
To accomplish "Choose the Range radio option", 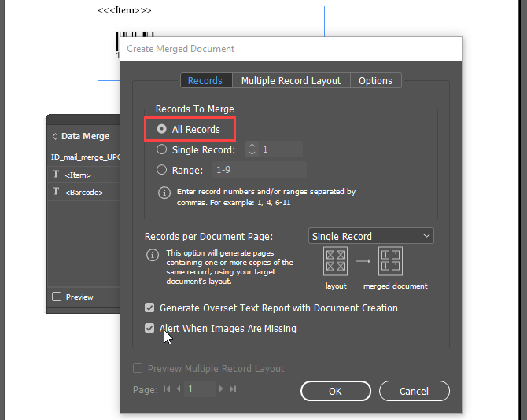I will click(x=162, y=170).
